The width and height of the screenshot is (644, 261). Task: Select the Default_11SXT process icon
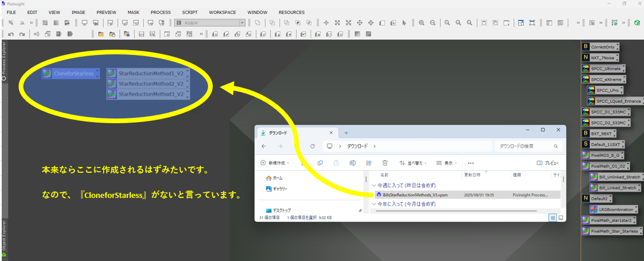[x=603, y=144]
